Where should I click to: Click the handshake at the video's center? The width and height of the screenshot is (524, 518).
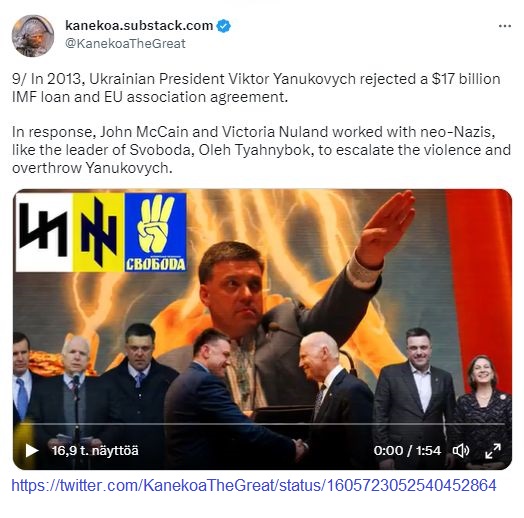(x=300, y=447)
